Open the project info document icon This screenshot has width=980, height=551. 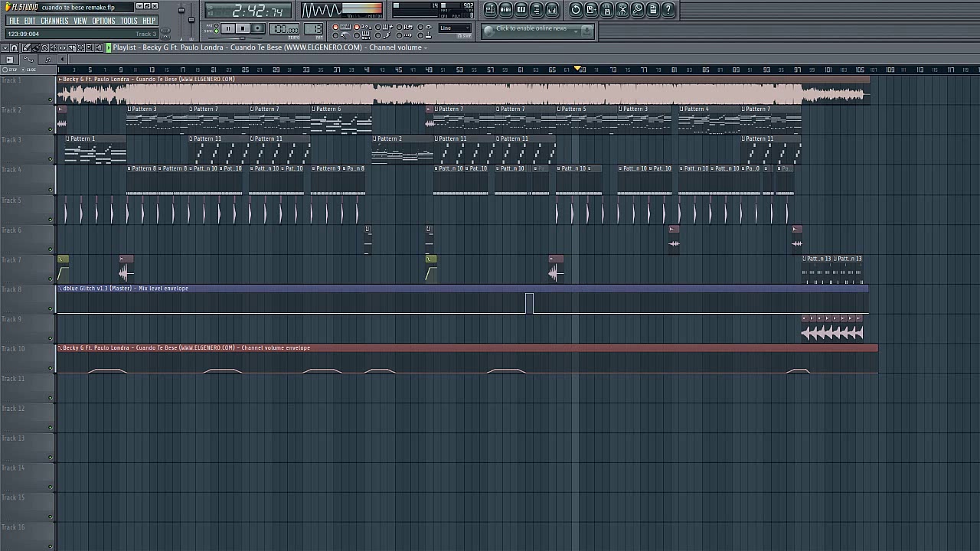tap(653, 9)
